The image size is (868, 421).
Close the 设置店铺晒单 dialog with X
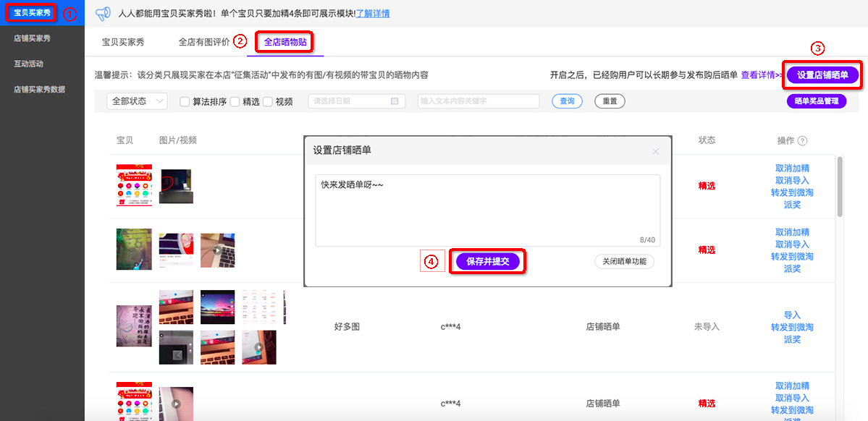pyautogui.click(x=656, y=151)
